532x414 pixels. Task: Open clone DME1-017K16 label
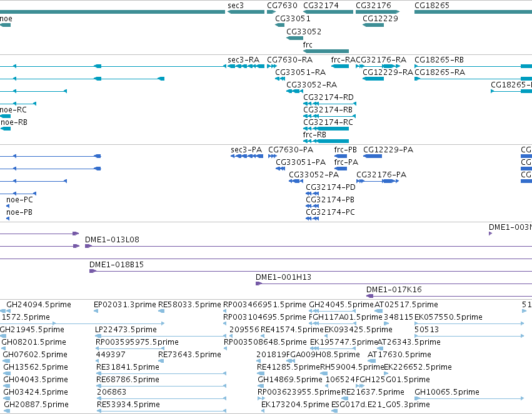point(394,290)
